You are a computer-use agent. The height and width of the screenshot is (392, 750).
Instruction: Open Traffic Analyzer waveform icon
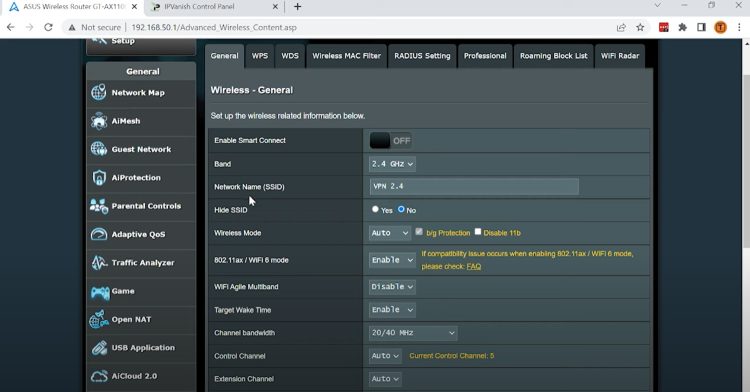click(99, 262)
